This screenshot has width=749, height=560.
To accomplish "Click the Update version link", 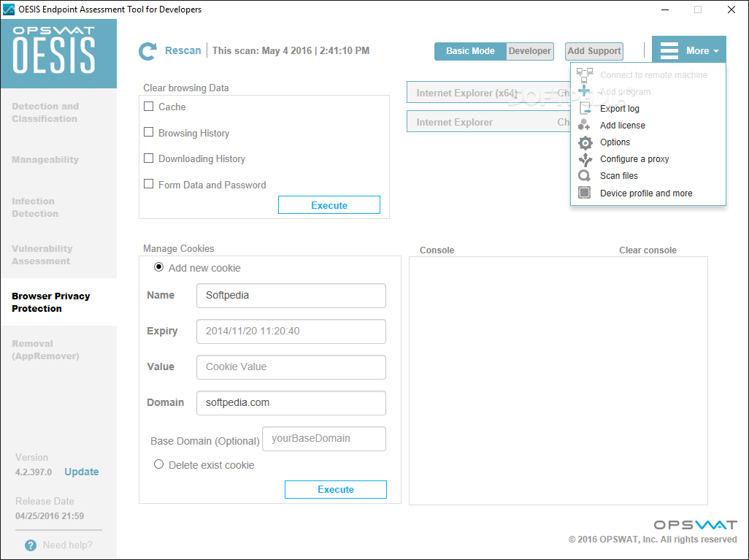I will click(x=82, y=472).
